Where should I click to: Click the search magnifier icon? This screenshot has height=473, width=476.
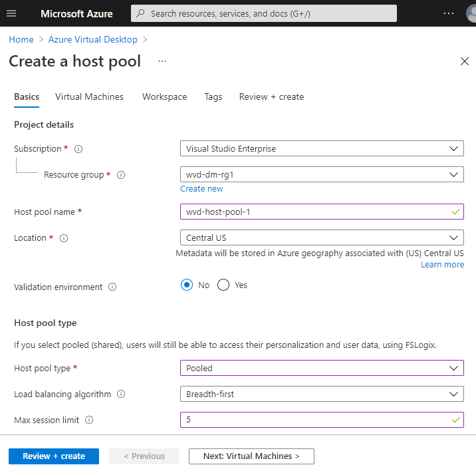(140, 13)
